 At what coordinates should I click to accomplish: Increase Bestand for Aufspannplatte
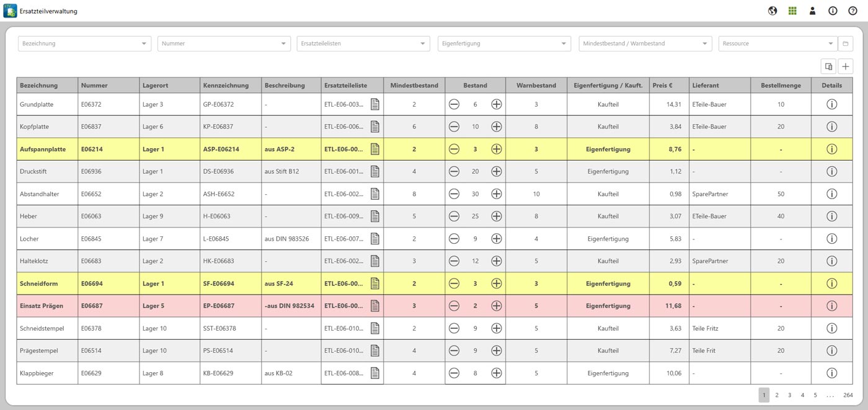[496, 149]
